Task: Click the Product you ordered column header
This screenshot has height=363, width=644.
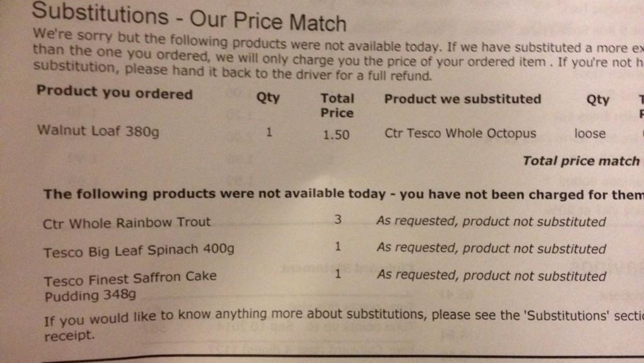Action: (114, 93)
